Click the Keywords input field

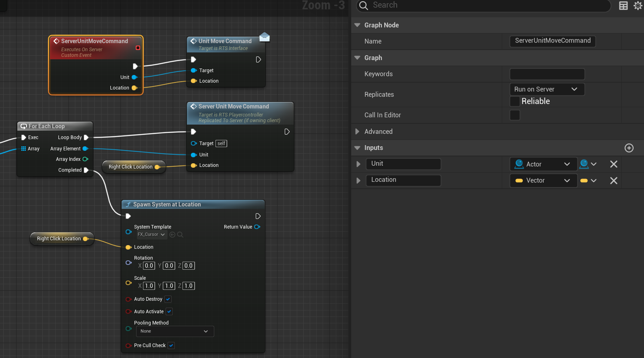pyautogui.click(x=547, y=74)
